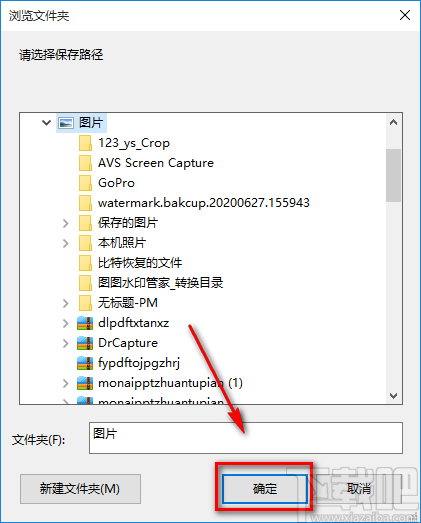
Task: Select the GoPro folder icon
Action: click(85, 183)
